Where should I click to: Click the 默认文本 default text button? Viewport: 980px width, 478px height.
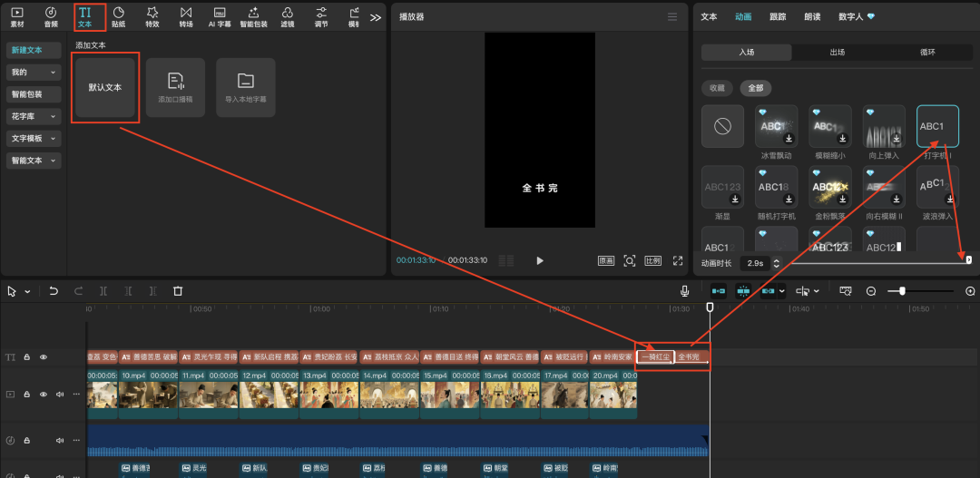click(105, 87)
